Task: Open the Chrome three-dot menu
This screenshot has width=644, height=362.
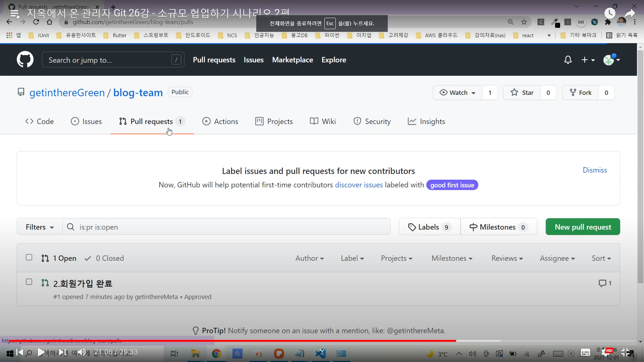Action: 635,22
